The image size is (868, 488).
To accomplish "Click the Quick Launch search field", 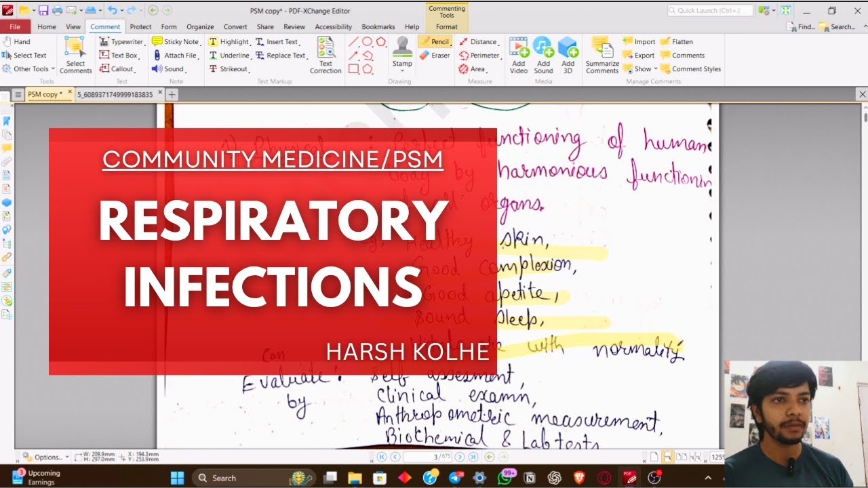I will click(x=710, y=10).
